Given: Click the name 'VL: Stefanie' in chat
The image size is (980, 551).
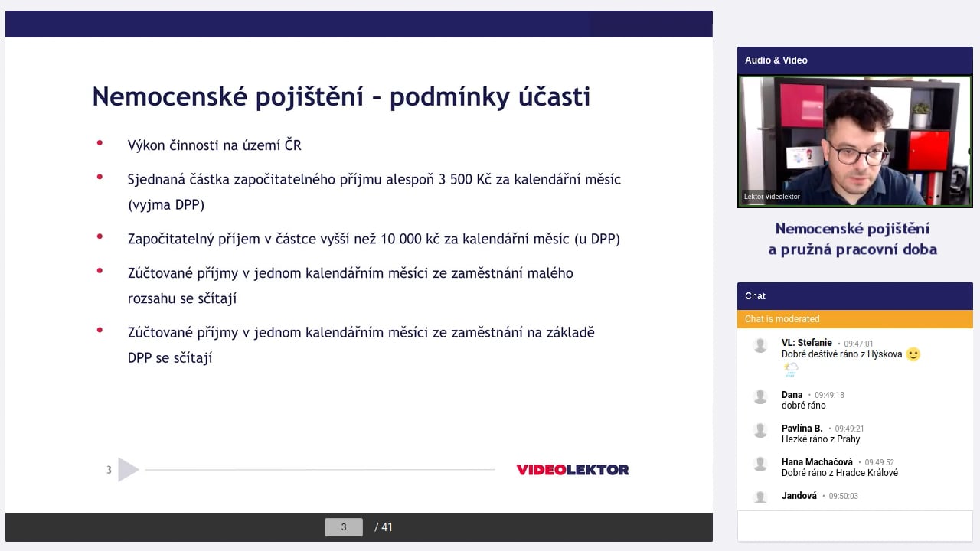Looking at the screenshot, I should [x=807, y=343].
